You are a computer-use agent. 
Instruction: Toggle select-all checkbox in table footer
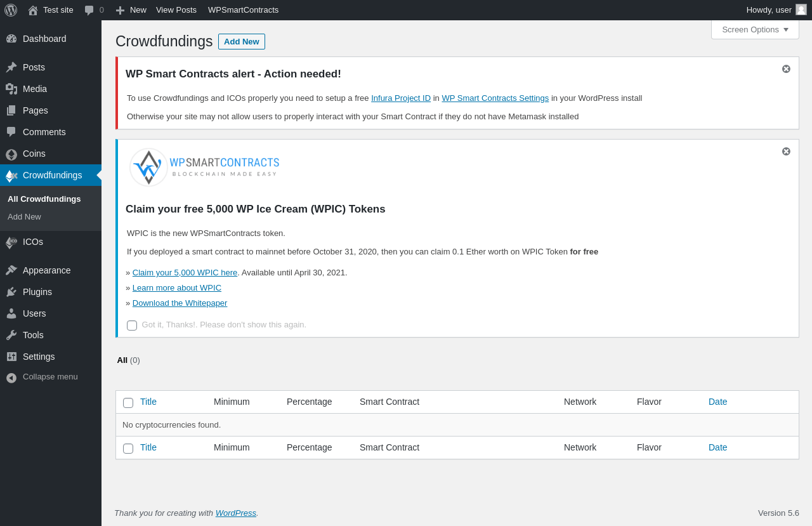(x=128, y=449)
